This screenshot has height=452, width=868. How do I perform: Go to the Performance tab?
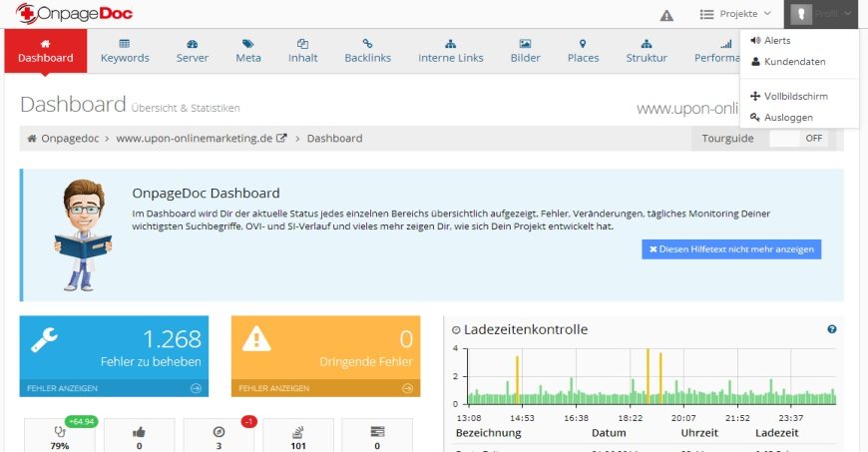point(716,51)
